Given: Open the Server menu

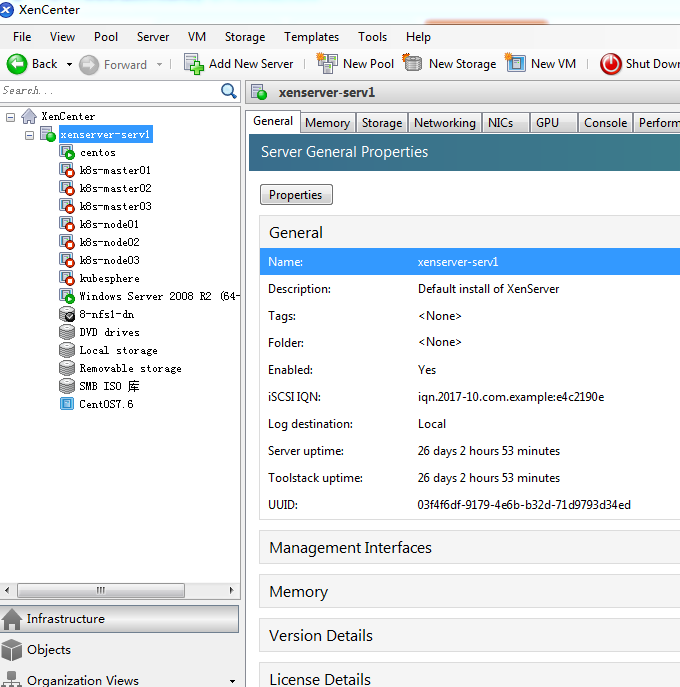Looking at the screenshot, I should [152, 37].
